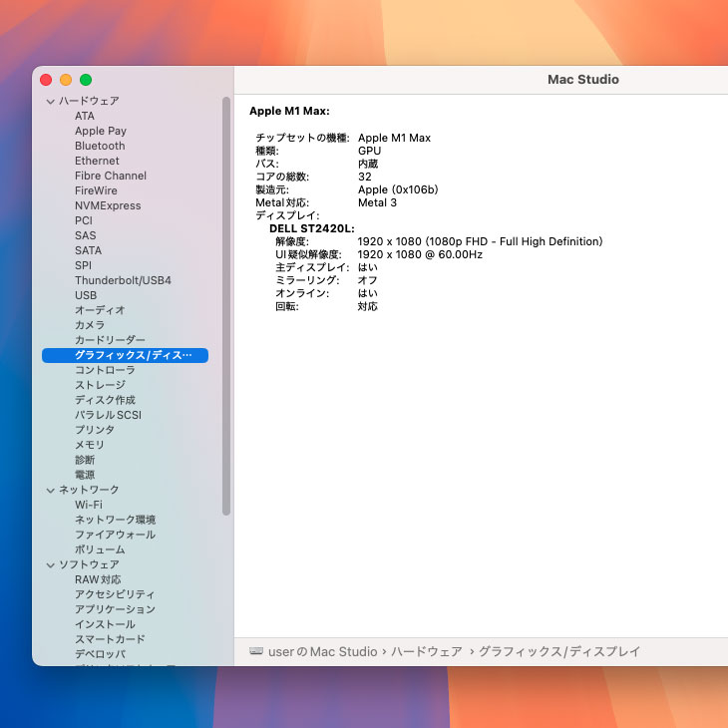Viewport: 728px width, 728px height.
Task: Open ボリューム under ネットワーク
Action: [100, 549]
